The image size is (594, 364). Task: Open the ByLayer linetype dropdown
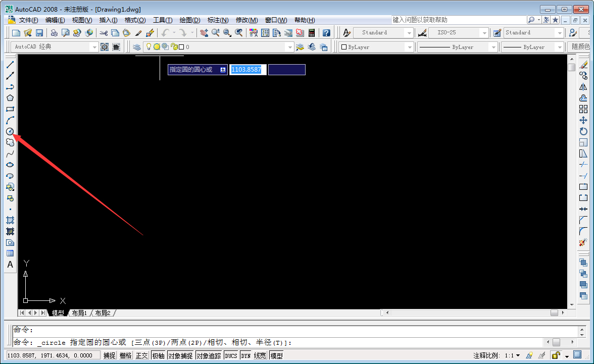point(493,47)
